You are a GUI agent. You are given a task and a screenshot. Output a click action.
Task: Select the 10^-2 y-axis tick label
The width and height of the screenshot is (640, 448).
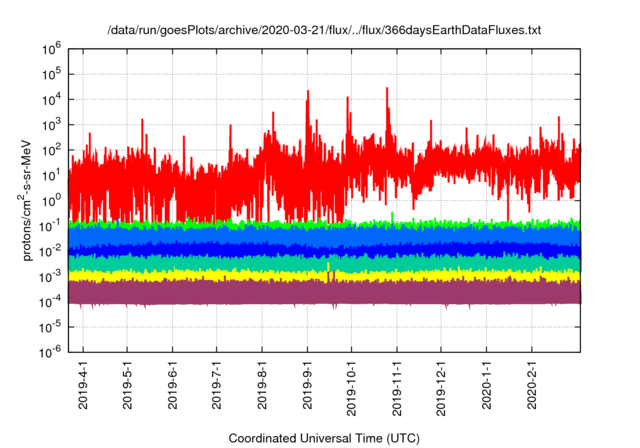click(50, 251)
